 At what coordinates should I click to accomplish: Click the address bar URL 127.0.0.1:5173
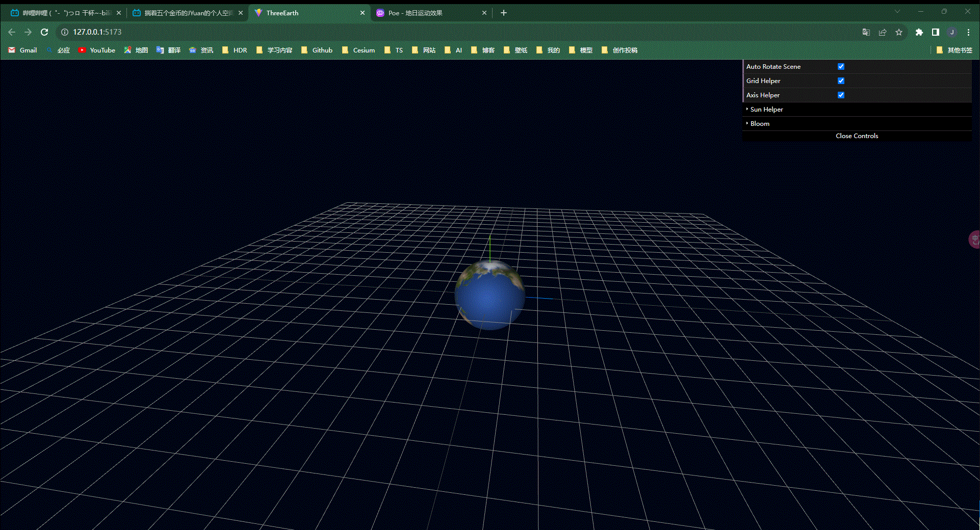97,32
